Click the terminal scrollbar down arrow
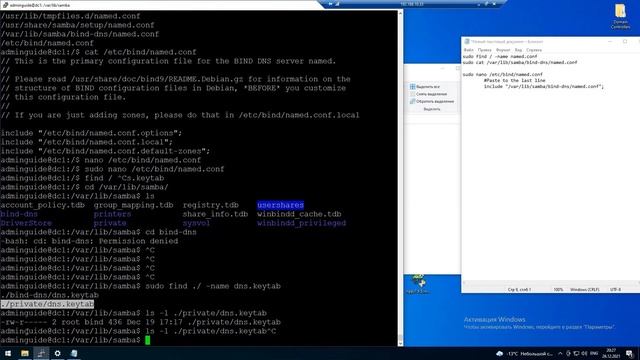 click(400, 343)
